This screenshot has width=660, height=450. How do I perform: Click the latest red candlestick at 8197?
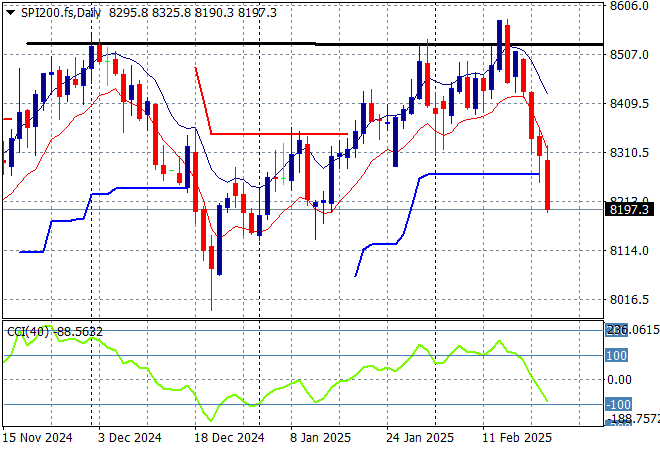click(x=547, y=184)
